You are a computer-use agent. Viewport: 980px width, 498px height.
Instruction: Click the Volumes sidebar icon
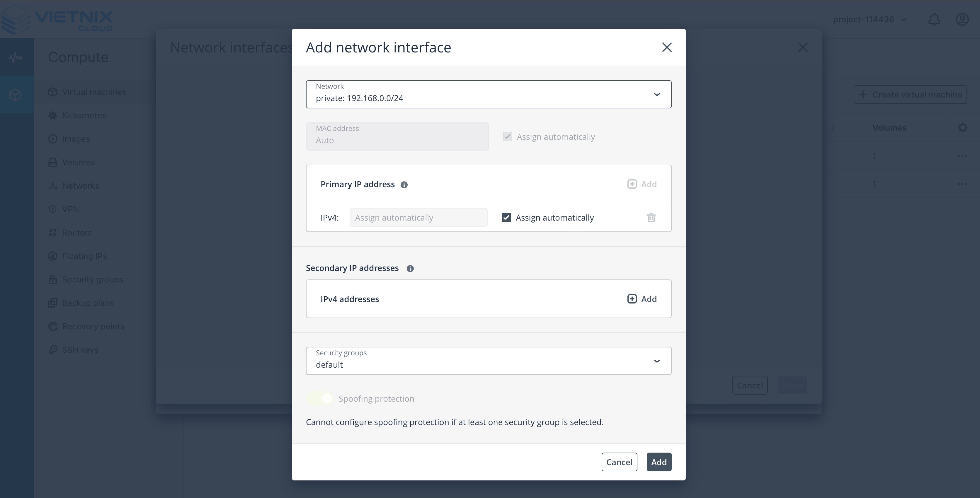click(x=53, y=162)
